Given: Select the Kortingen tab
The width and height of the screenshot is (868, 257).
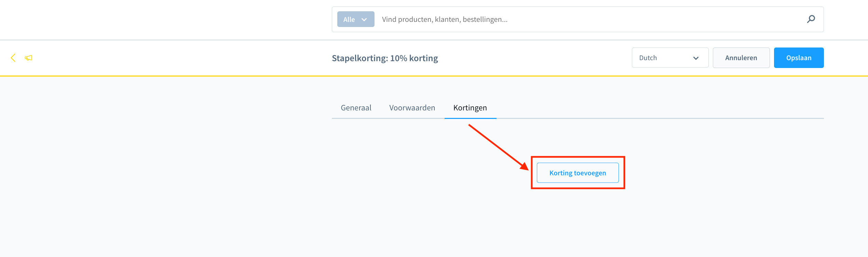Looking at the screenshot, I should click(x=470, y=107).
